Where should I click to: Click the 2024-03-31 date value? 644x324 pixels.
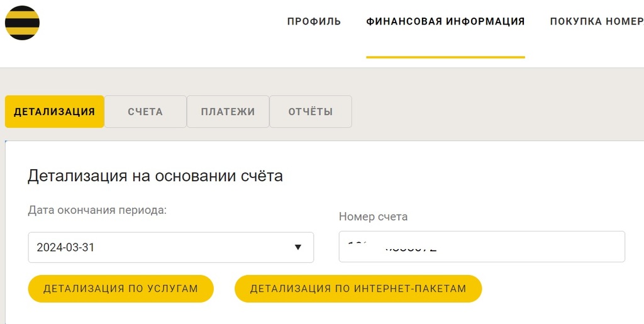pyautogui.click(x=66, y=247)
